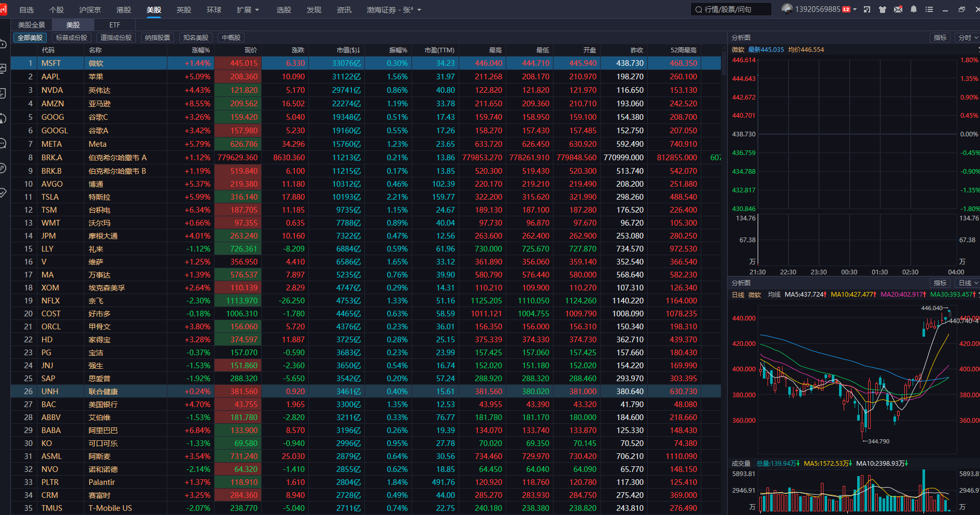The width and height of the screenshot is (980, 515).
Task: Click the 均价446.554 label on 分时 chart
Action: coord(806,50)
